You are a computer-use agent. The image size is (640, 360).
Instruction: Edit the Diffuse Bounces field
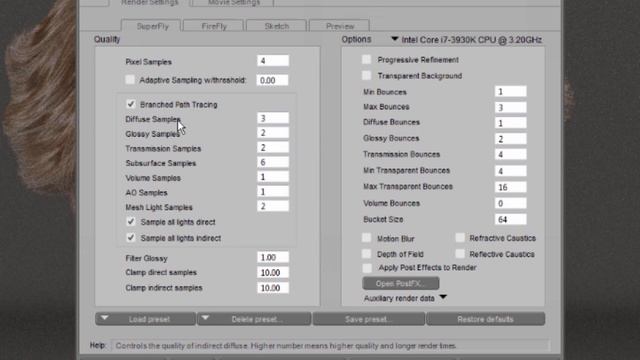pos(511,123)
